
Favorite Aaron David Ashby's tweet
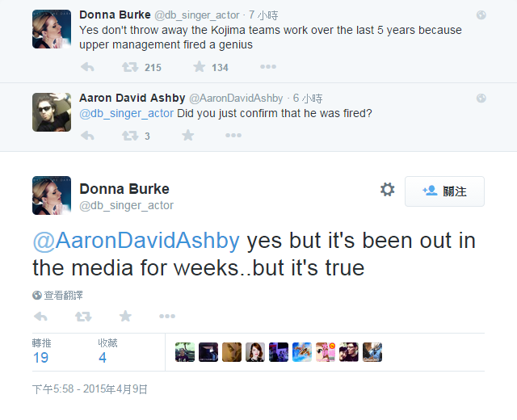coord(188,136)
